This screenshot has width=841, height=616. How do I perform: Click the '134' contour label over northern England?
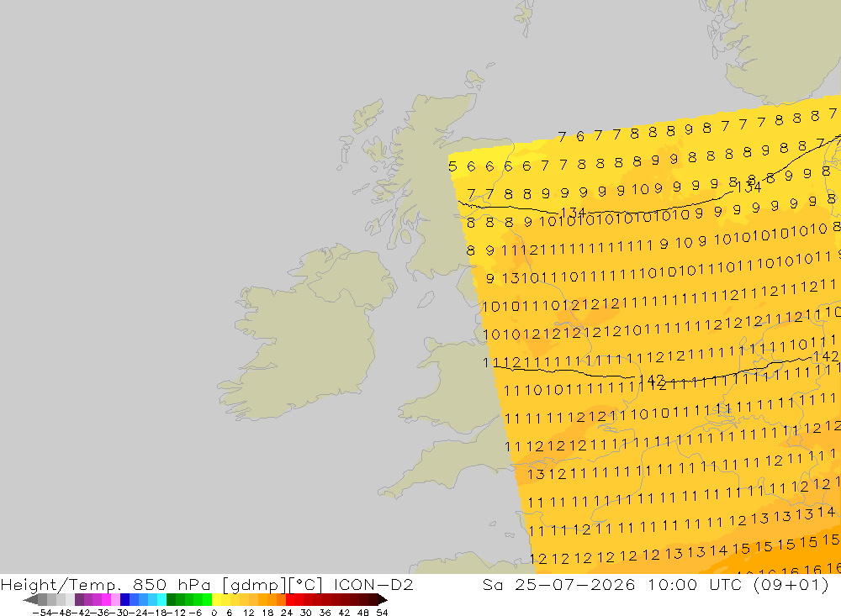pos(573,213)
